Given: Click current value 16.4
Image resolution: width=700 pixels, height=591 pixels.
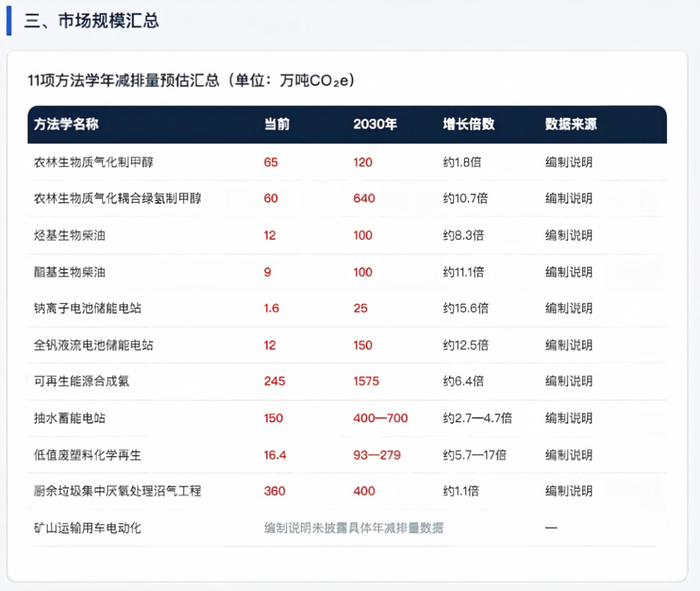Looking at the screenshot, I should tap(275, 455).
